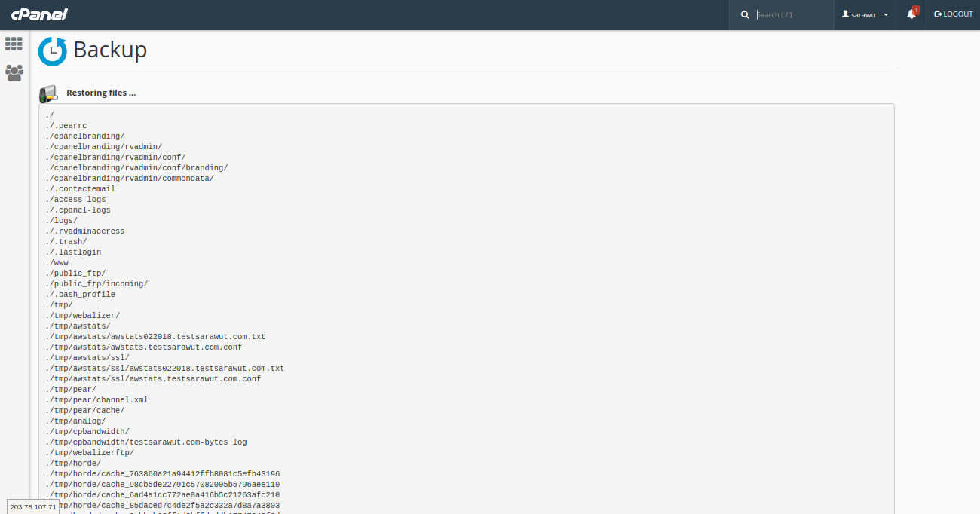Open the sarawu user dropdown menu
980x514 pixels.
pyautogui.click(x=865, y=15)
